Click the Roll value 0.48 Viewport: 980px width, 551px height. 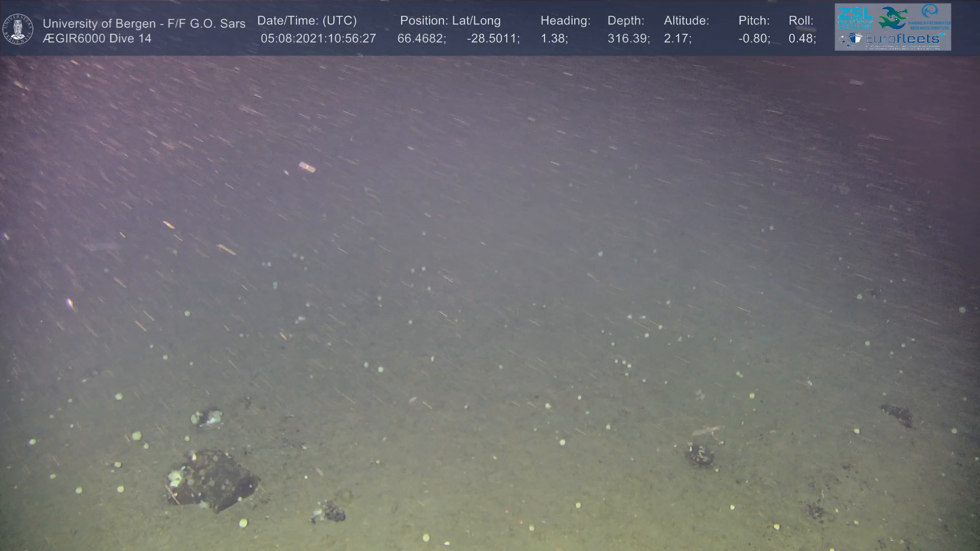pos(802,39)
